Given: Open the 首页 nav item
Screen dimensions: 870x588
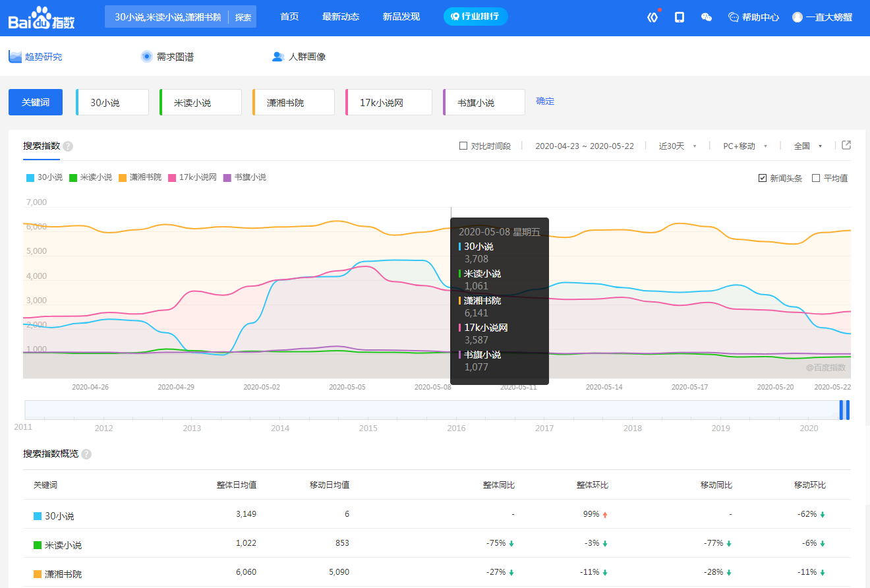Looking at the screenshot, I should [x=289, y=16].
